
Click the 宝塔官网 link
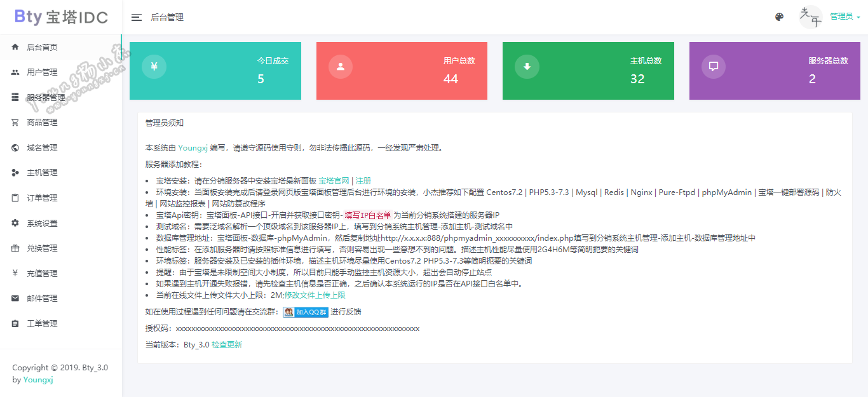(334, 181)
